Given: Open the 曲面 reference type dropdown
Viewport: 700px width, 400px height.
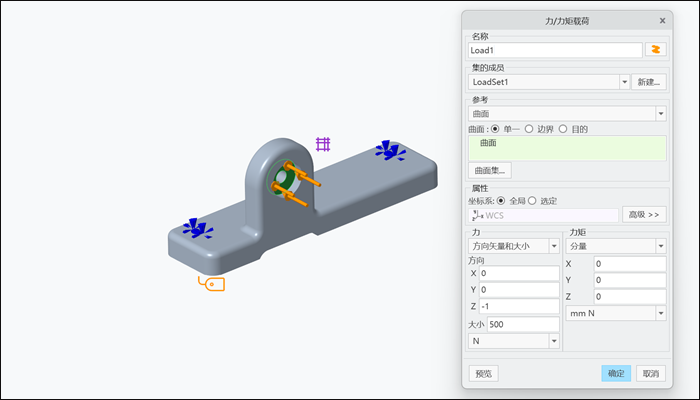Looking at the screenshot, I should 661,114.
